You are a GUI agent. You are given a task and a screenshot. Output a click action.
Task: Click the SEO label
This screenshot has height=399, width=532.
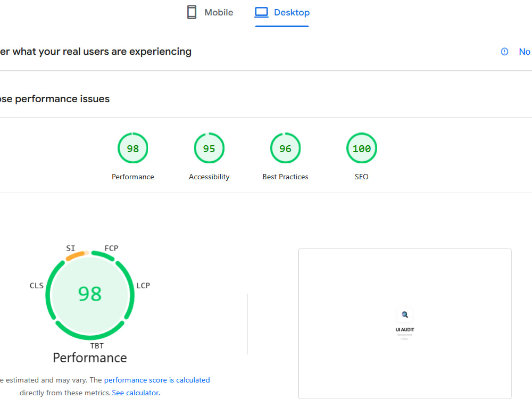(361, 177)
